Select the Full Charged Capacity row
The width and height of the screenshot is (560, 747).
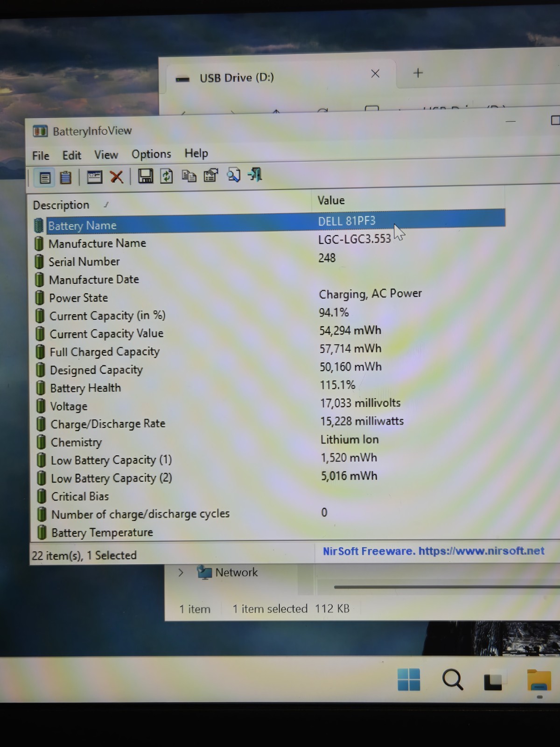click(269, 350)
